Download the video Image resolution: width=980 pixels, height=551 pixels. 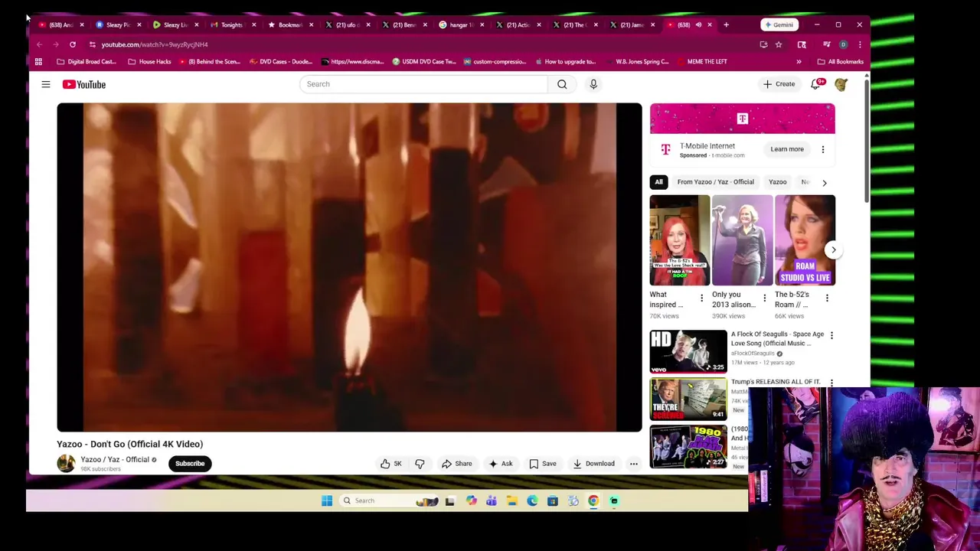pos(594,464)
